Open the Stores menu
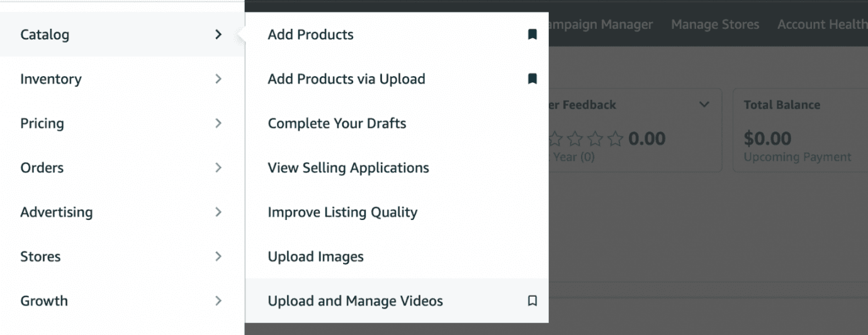This screenshot has width=868, height=335. [122, 256]
